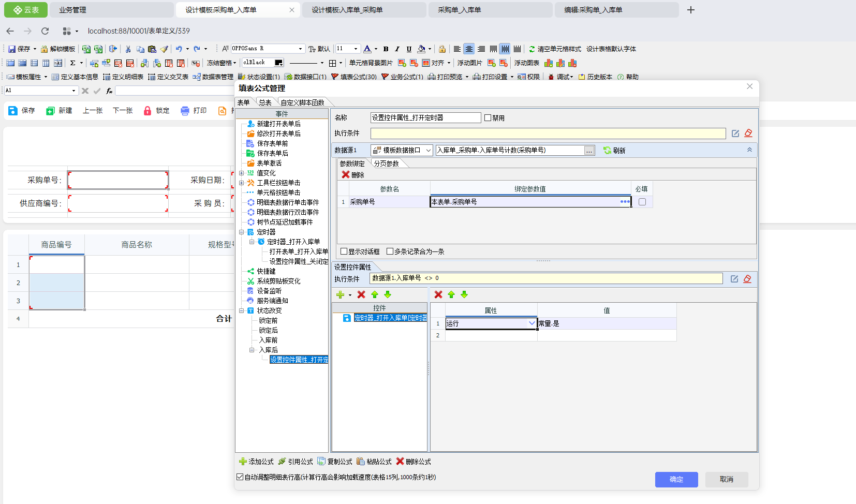Enable the 禁用 checkbox
This screenshot has width=856, height=504.
tap(488, 118)
